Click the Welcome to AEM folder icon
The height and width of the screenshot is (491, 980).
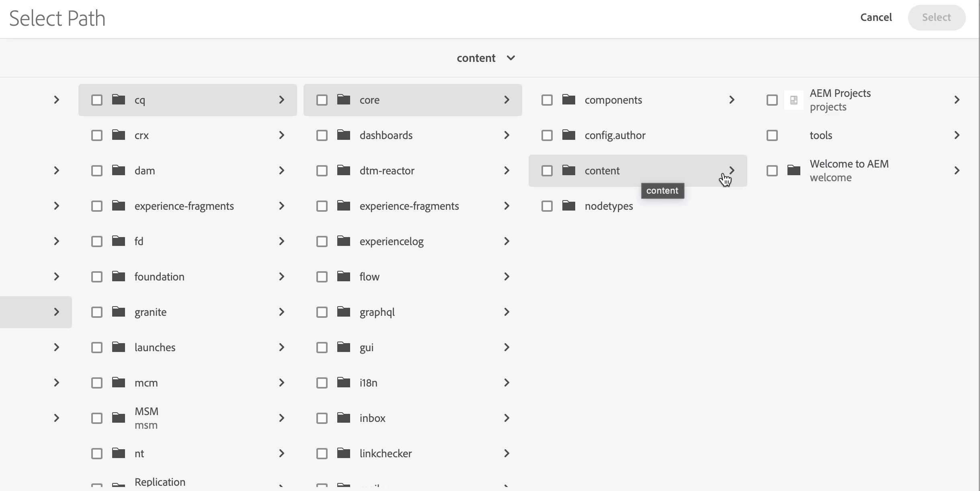tap(793, 170)
